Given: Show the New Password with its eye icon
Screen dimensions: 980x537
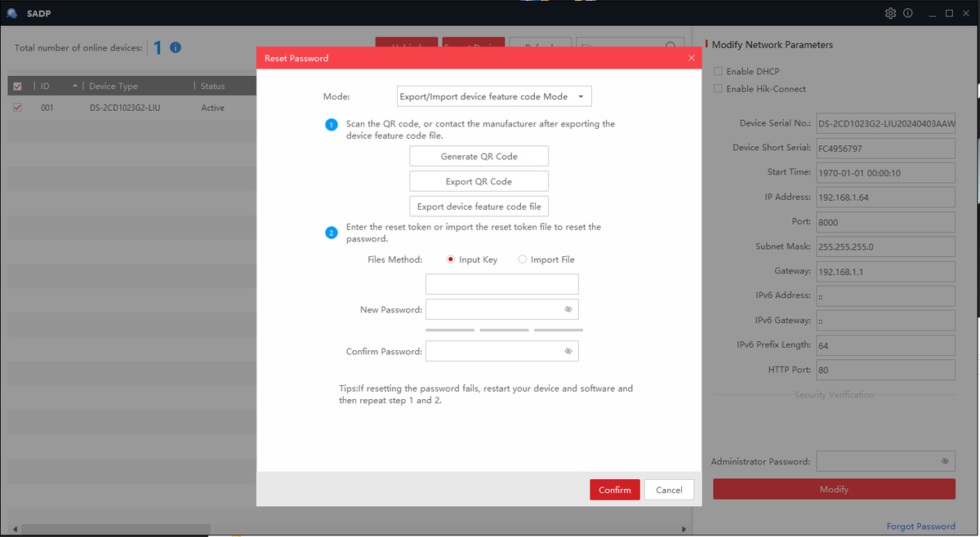Looking at the screenshot, I should [x=568, y=309].
